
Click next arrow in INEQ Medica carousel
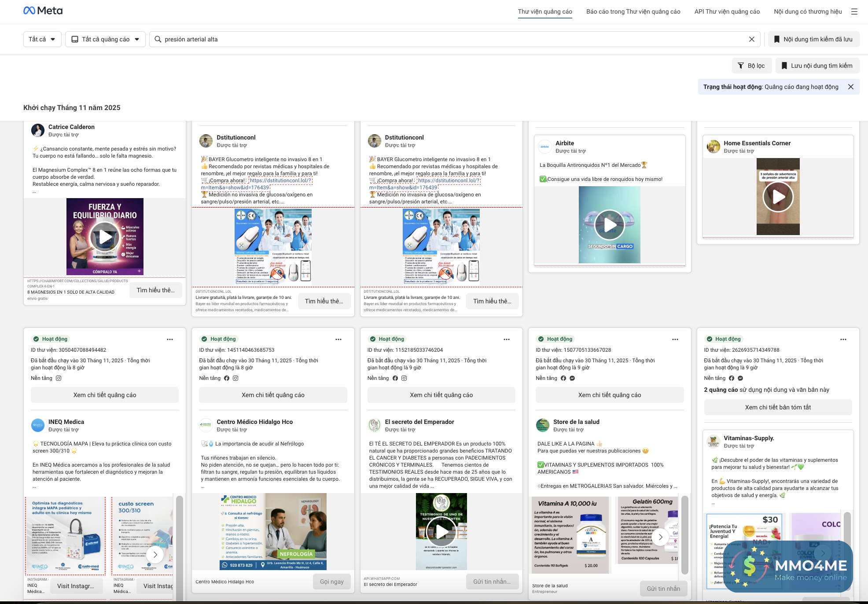(155, 555)
